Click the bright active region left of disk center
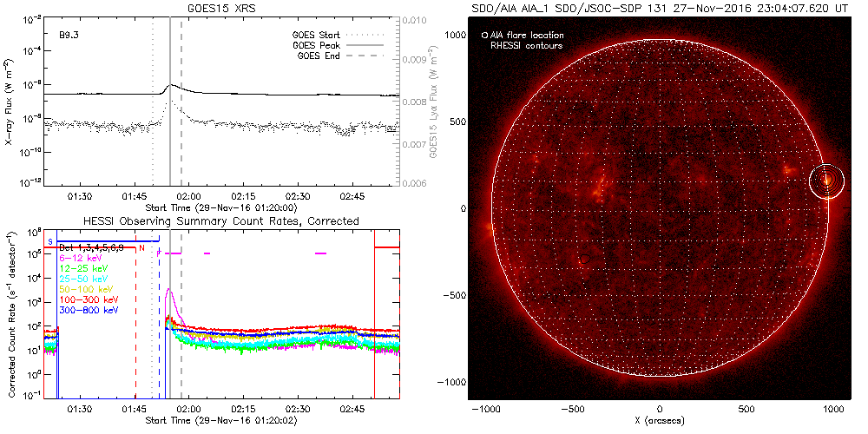This screenshot has width=868, height=434. pyautogui.click(x=597, y=184)
